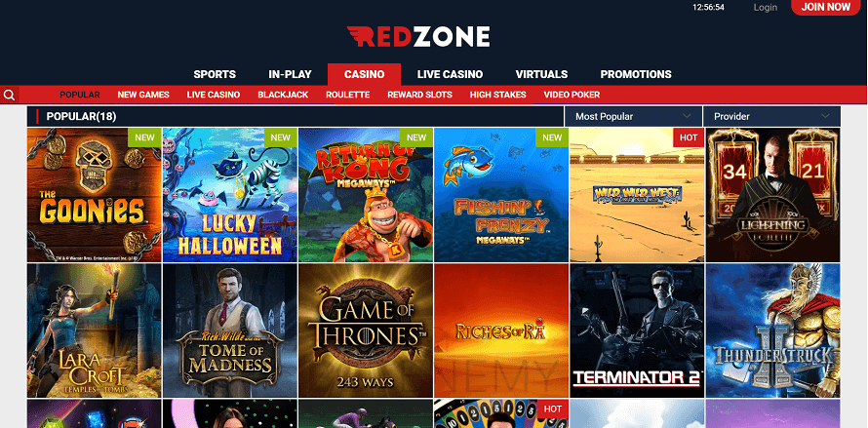Screen dimensions: 868x428
Task: Click the RedZone logo
Action: pyautogui.click(x=418, y=37)
